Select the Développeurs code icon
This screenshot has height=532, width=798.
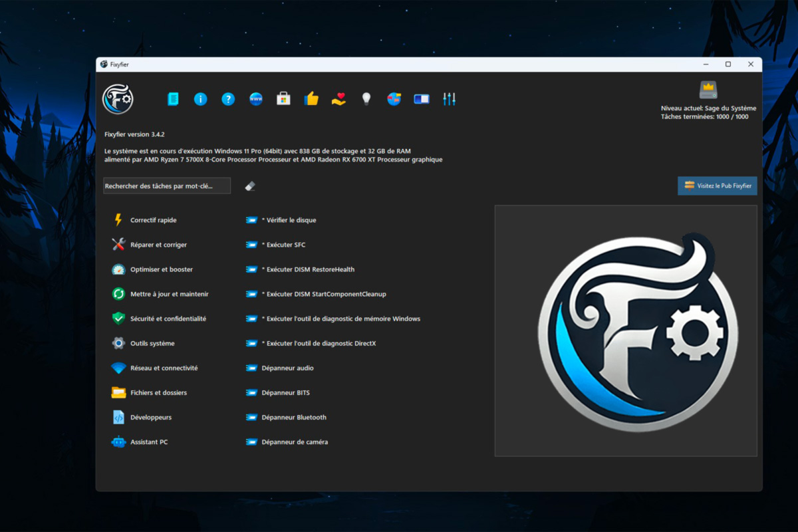coord(118,417)
